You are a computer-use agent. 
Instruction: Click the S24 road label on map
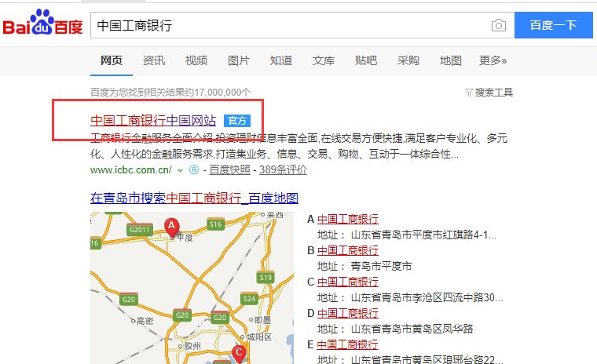coord(249,299)
